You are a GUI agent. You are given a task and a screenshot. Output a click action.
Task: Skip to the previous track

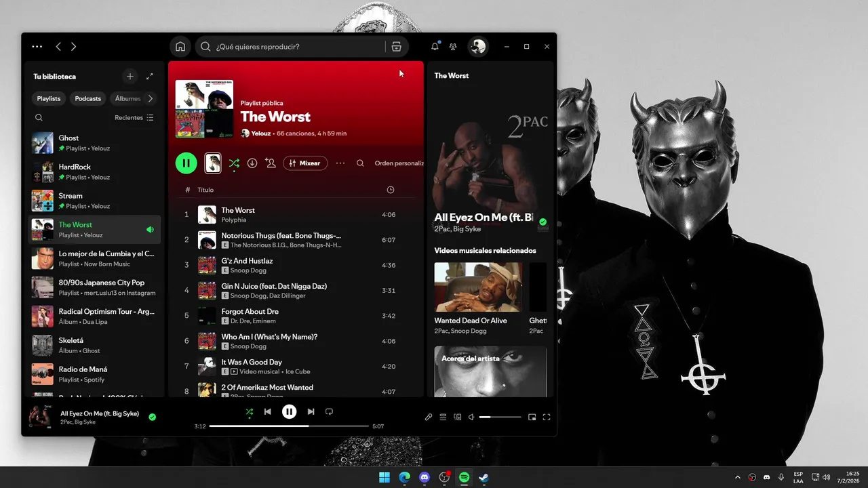(x=268, y=411)
